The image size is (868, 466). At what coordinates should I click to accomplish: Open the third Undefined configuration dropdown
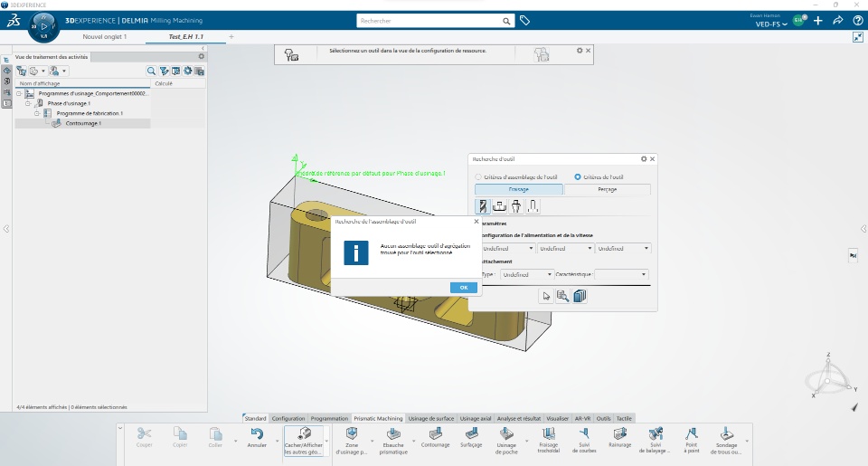(x=623, y=248)
